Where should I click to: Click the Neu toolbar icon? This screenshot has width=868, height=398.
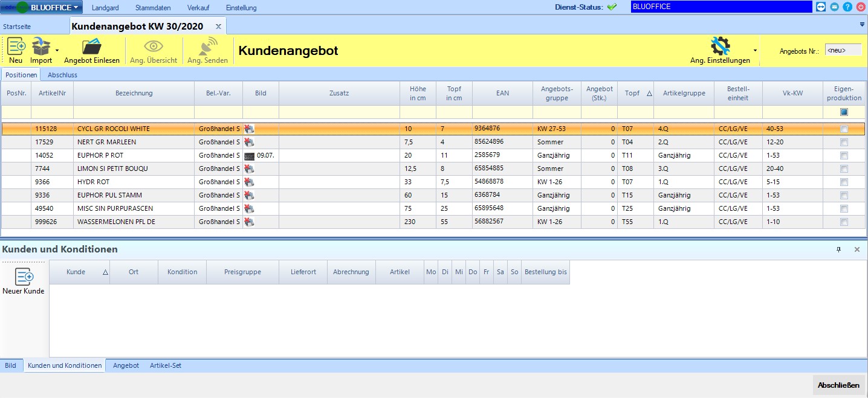tap(16, 47)
